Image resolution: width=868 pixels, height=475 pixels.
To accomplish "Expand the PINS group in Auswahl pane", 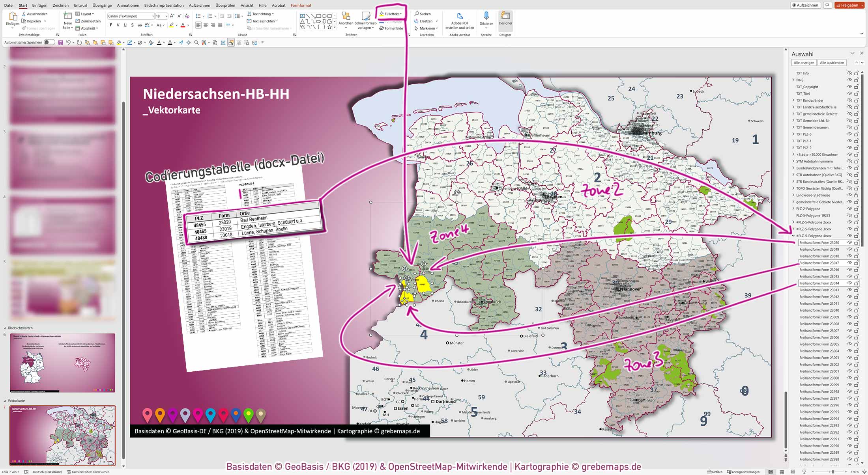I will tap(793, 80).
